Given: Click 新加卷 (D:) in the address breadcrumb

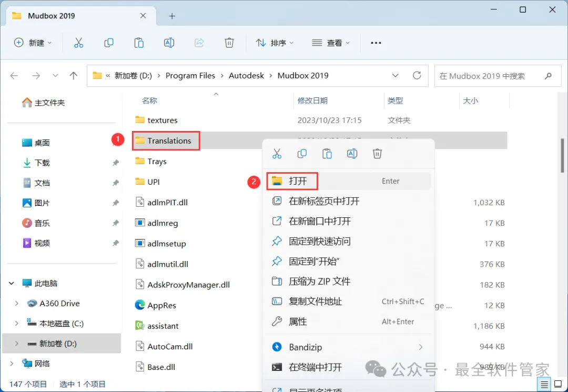Looking at the screenshot, I should coord(133,76).
